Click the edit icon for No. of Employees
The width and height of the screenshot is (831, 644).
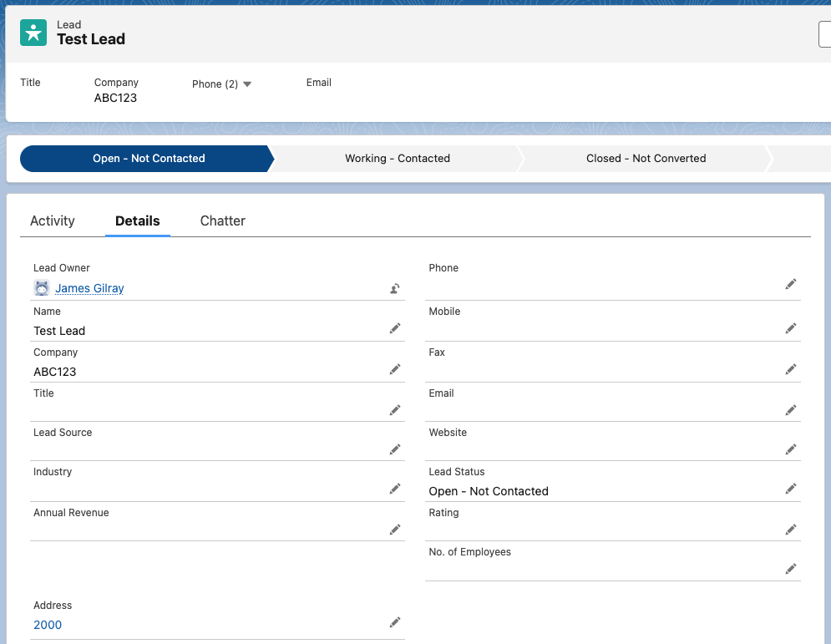tap(790, 569)
